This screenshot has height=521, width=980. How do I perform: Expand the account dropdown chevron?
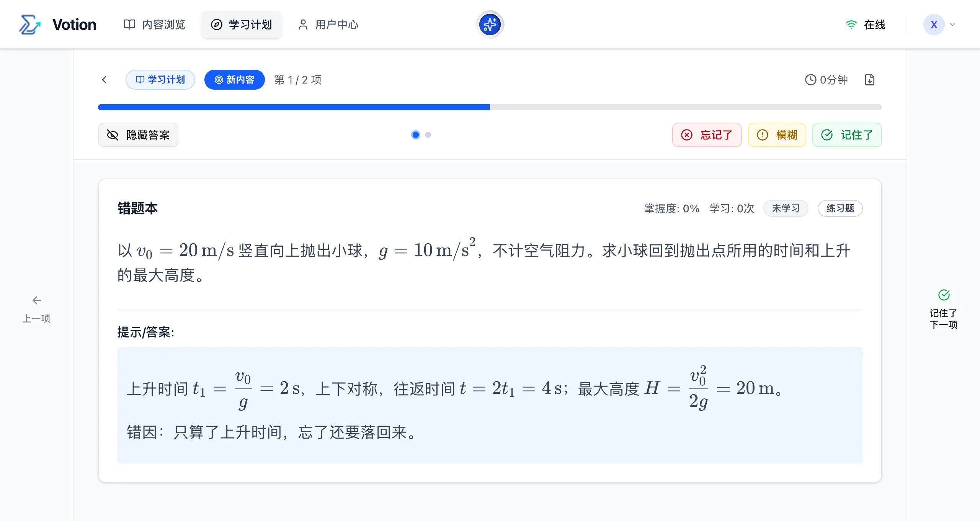tap(953, 25)
